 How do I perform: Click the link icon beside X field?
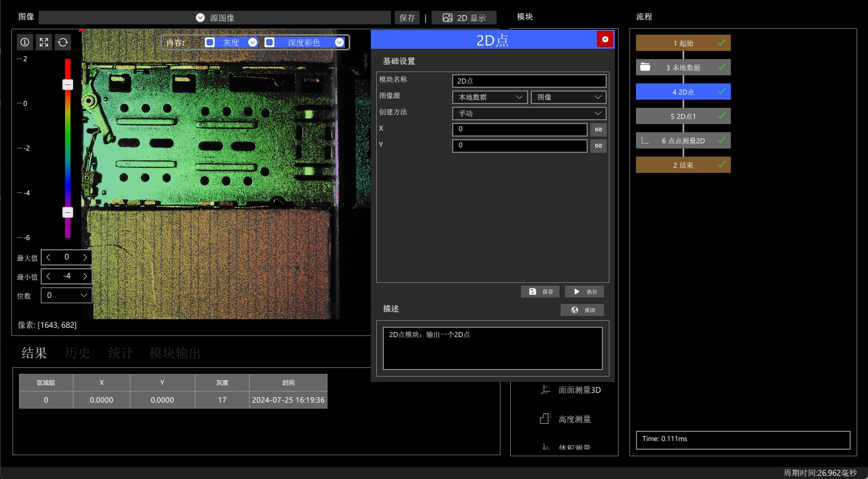point(599,130)
